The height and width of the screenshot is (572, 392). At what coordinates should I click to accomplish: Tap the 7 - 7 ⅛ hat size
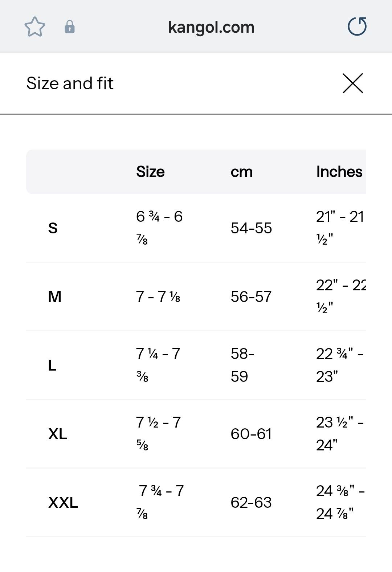point(158,297)
